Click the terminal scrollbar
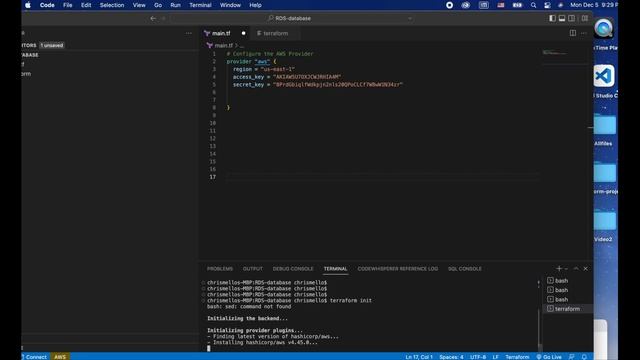Viewport: 640px width, 360px height. 540,329
